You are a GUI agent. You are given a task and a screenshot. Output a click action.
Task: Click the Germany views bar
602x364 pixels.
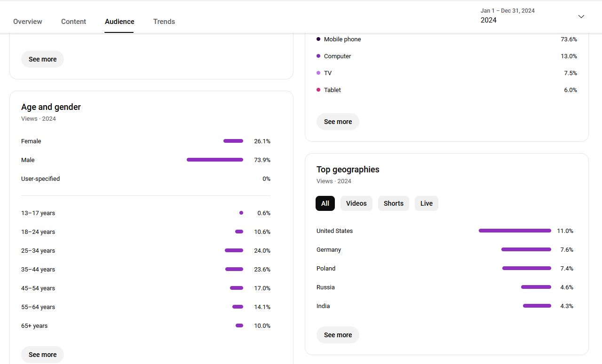pyautogui.click(x=526, y=249)
